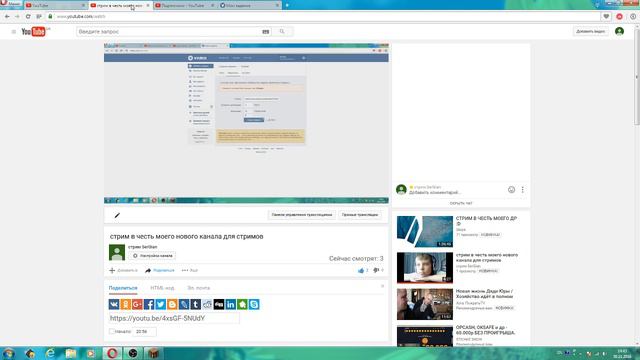This screenshot has height=360, width=640.
Task: Switch to the fourth browser tab
Action: coord(249,5)
